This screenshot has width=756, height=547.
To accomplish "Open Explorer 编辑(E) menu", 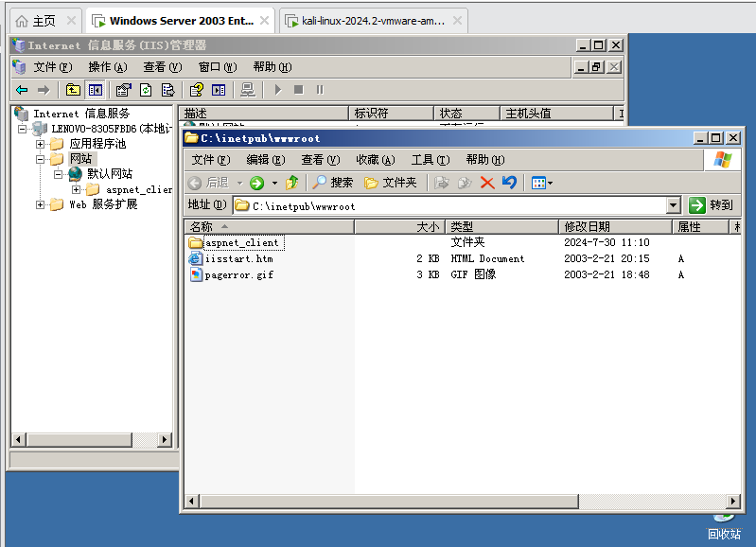I will [266, 160].
